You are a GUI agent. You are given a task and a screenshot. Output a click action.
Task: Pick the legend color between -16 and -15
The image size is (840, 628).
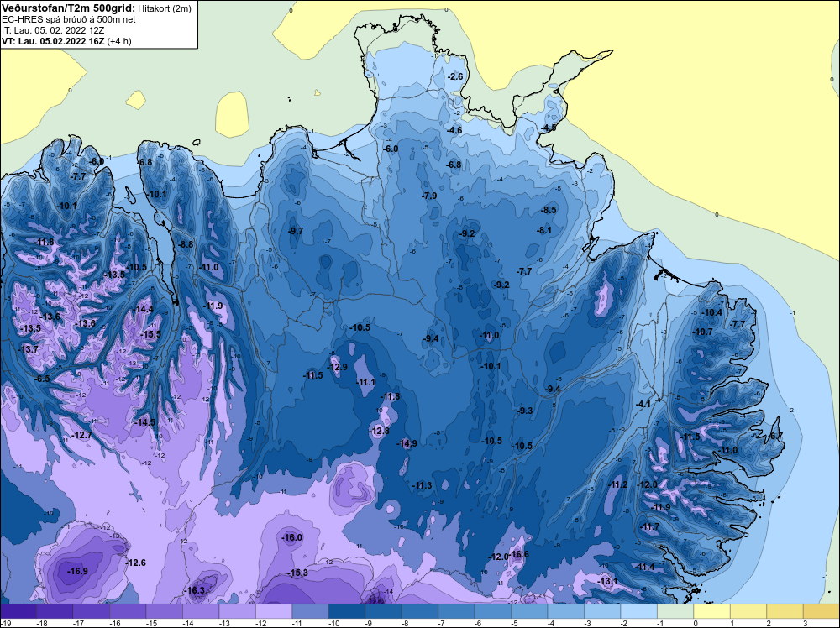[x=128, y=610]
